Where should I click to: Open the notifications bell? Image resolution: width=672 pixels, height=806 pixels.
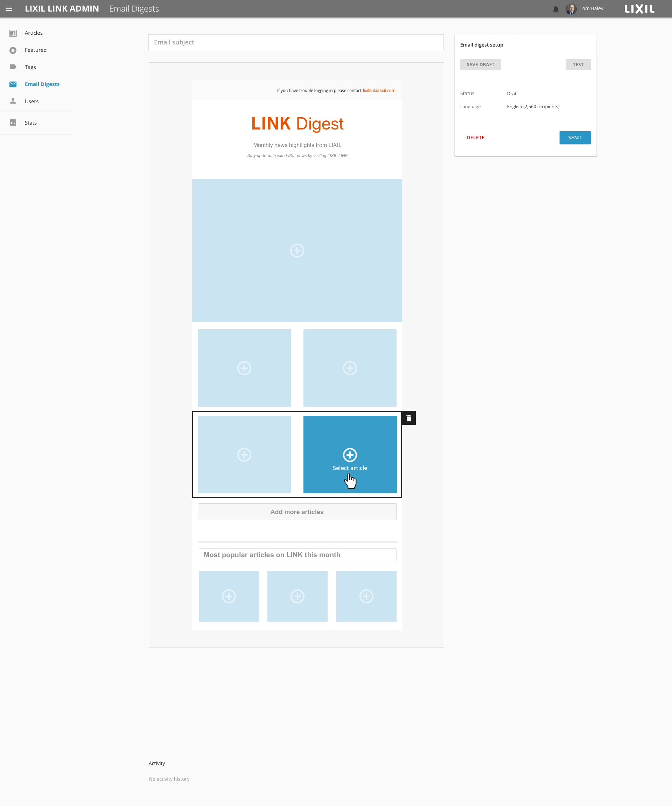(x=555, y=9)
